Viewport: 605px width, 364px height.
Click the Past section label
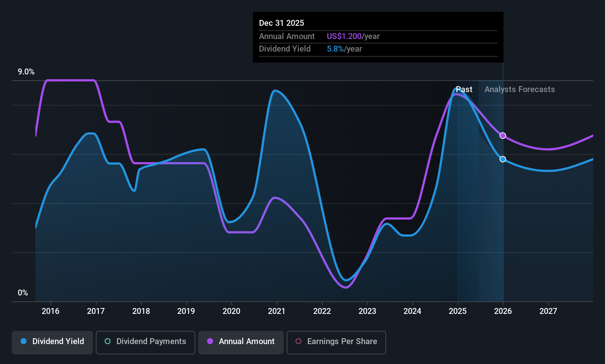(x=464, y=90)
